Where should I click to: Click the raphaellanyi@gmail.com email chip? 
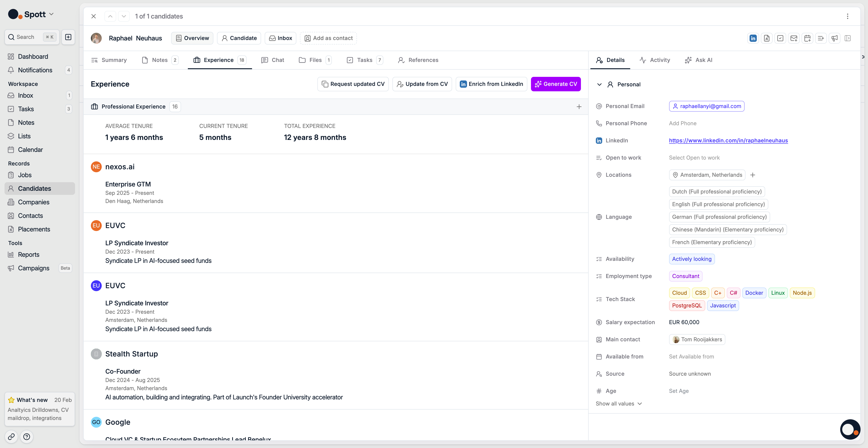click(707, 106)
